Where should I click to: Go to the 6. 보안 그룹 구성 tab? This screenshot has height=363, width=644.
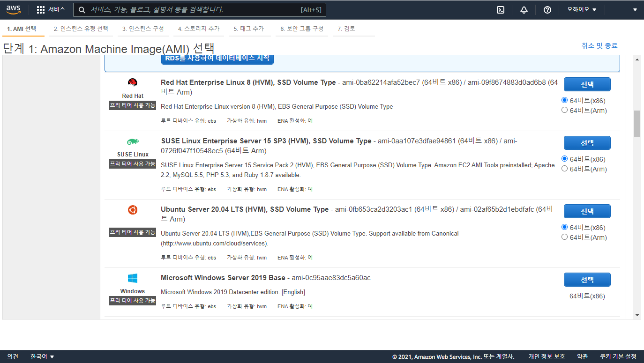(x=302, y=29)
